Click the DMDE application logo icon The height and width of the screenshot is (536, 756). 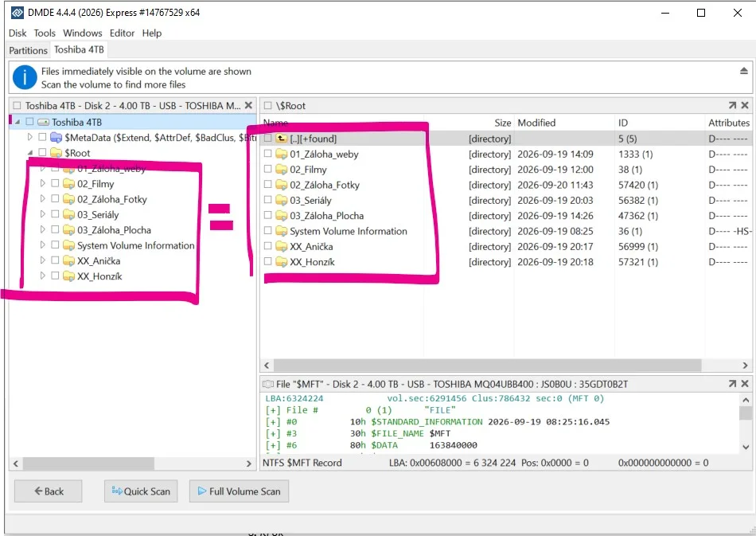[18, 13]
